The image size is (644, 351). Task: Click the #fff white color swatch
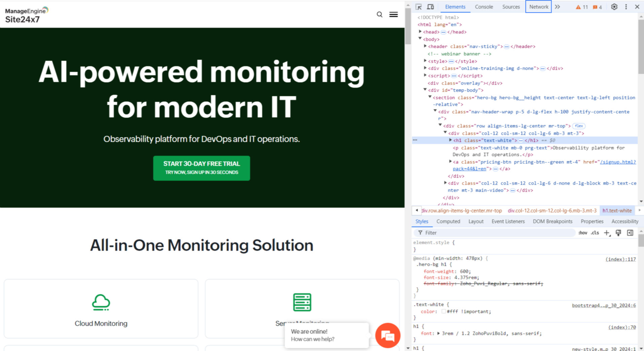(x=443, y=312)
